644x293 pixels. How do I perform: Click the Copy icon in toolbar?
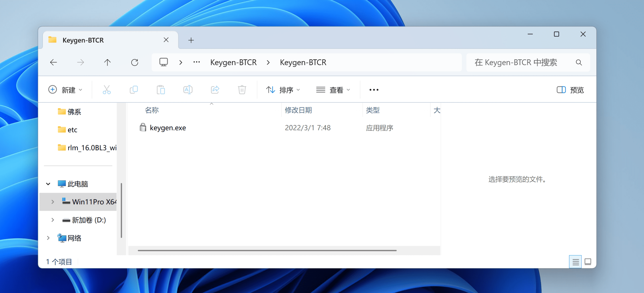pos(134,90)
